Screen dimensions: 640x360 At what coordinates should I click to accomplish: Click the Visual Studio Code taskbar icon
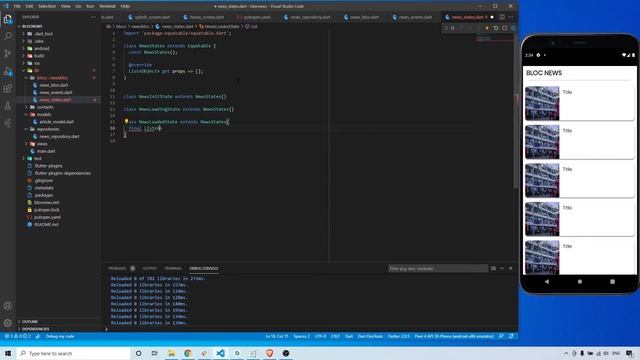pyautogui.click(x=220, y=353)
